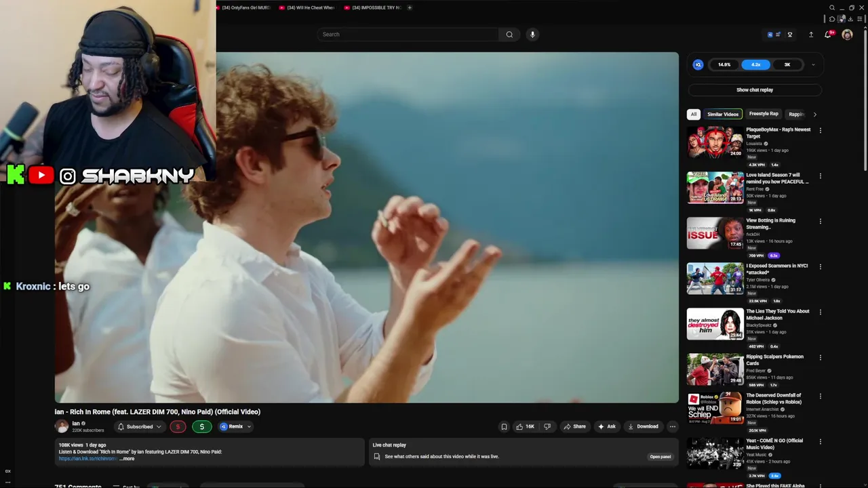Click the trophy icon in header
The width and height of the screenshot is (868, 488).
[790, 35]
